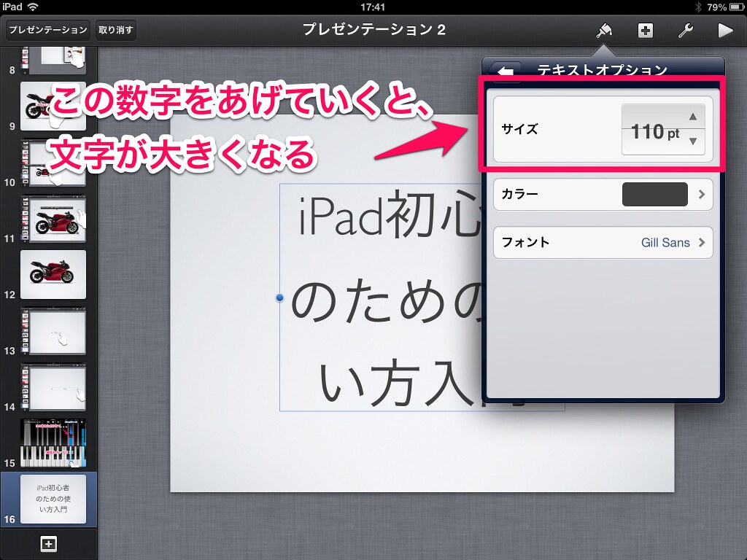Tap the プレゼンテーション button

(x=48, y=30)
